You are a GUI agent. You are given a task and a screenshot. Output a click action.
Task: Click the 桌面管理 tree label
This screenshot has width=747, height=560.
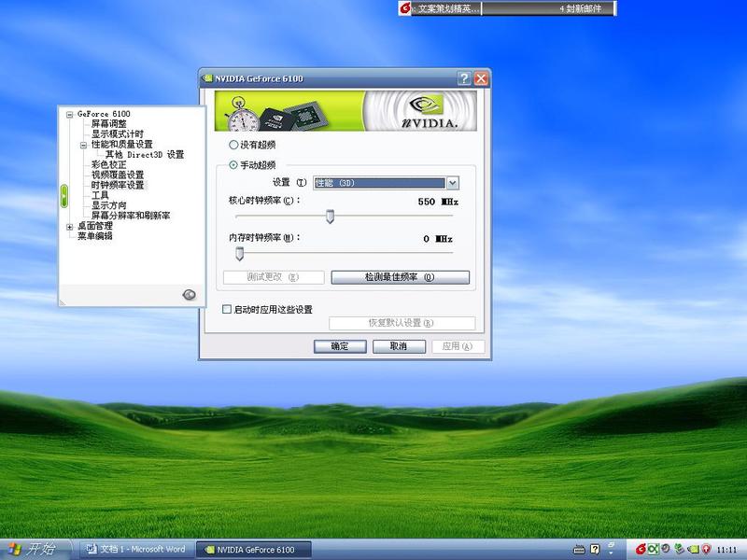tap(95, 226)
